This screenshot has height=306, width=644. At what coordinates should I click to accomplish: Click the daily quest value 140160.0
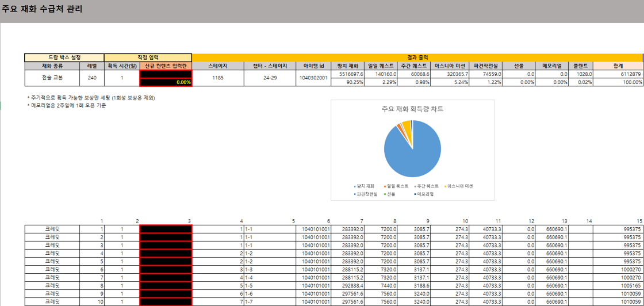pos(381,74)
